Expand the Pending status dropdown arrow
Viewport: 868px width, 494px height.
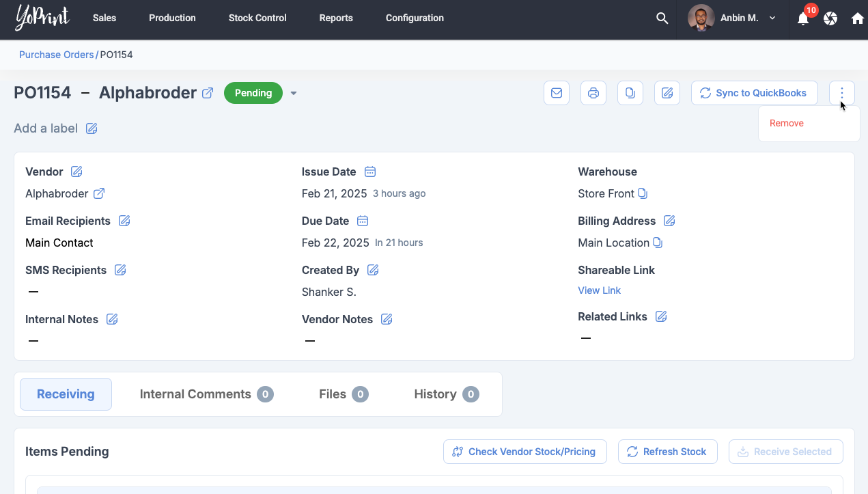pyautogui.click(x=294, y=94)
